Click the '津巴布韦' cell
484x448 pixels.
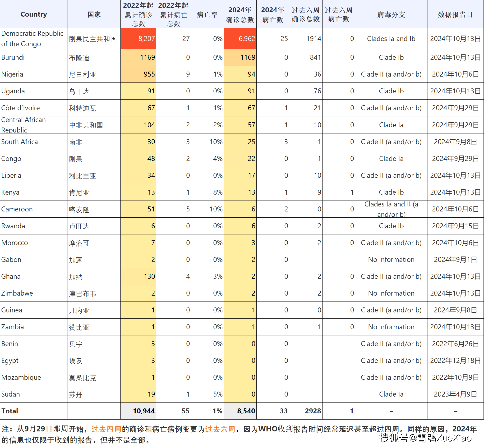coord(94,293)
